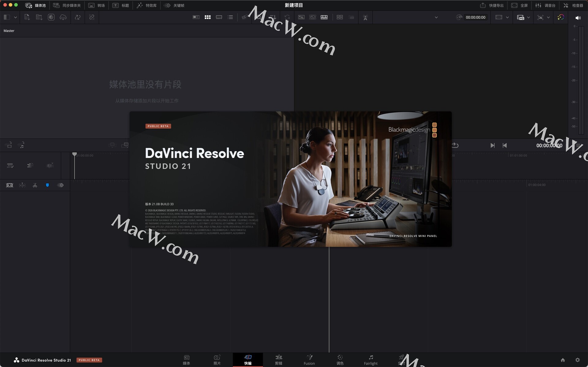Switch media pool to thumbnail grid view
This screenshot has height=367, width=588.
208,17
